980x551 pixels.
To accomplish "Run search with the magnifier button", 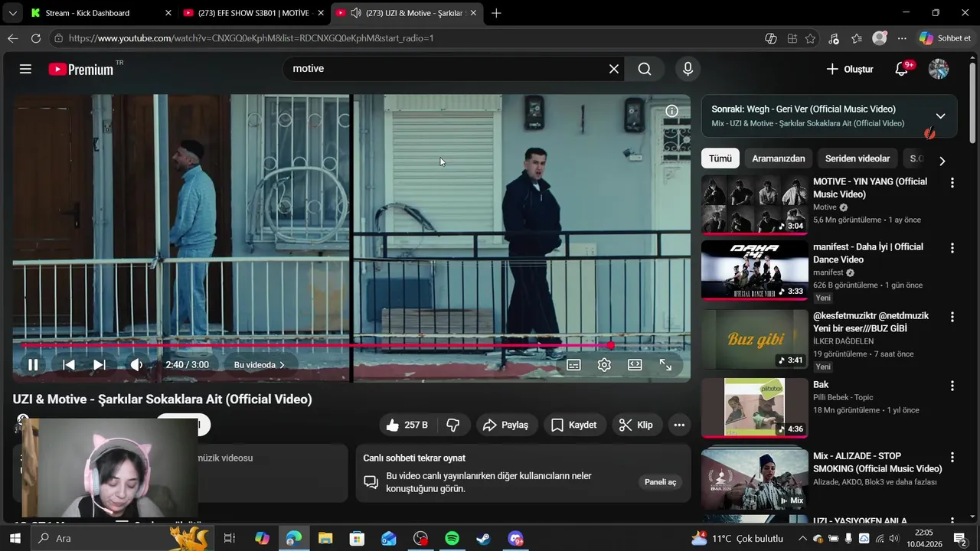I will [645, 69].
